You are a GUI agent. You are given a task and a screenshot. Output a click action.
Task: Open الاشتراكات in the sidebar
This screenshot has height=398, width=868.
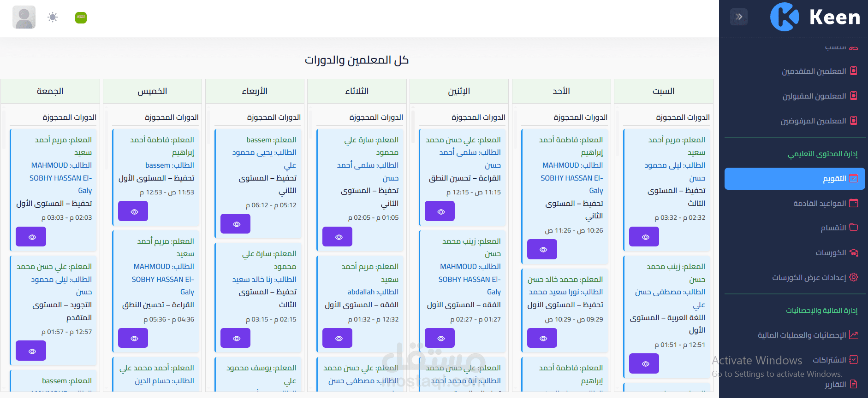tap(829, 360)
